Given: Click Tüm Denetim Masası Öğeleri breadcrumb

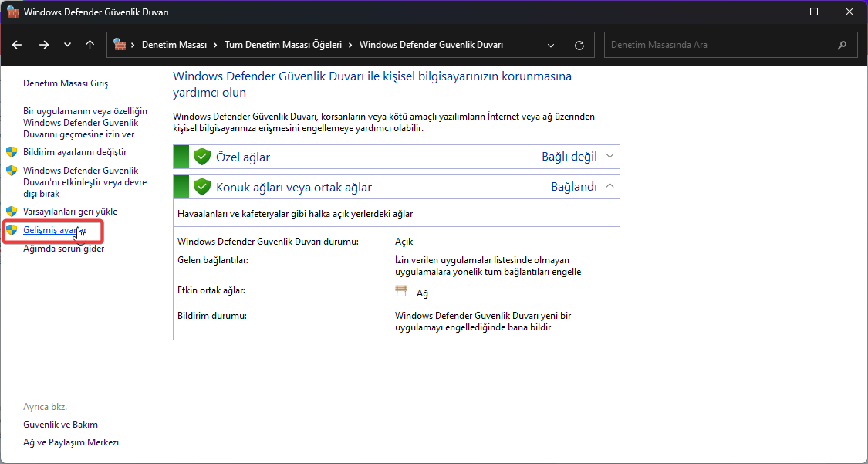Looking at the screenshot, I should [283, 45].
